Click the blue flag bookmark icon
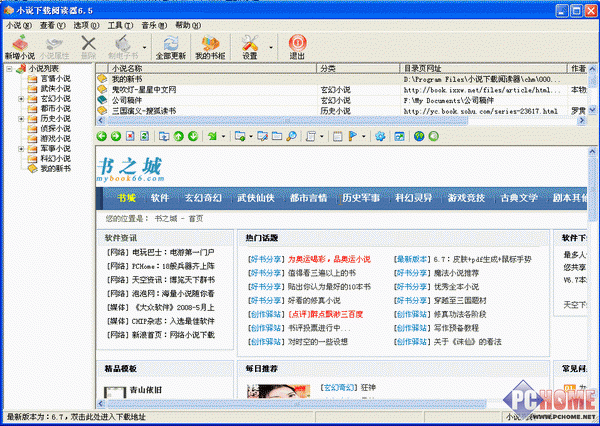Image resolution: width=600 pixels, height=426 pixels. coord(353,136)
